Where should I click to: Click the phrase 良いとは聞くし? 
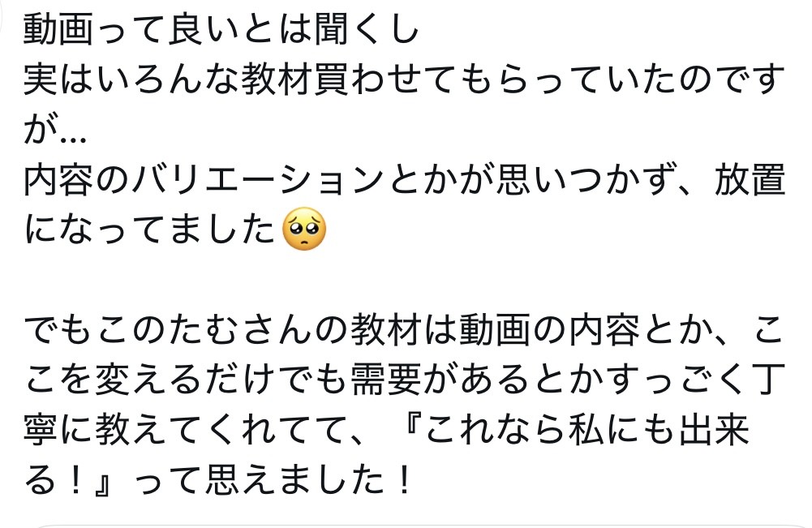click(293, 28)
